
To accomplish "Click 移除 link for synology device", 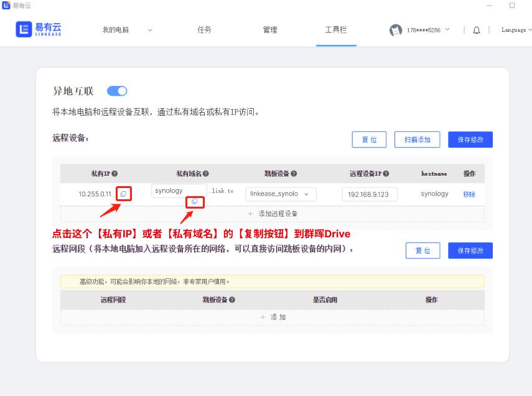I will click(x=469, y=194).
